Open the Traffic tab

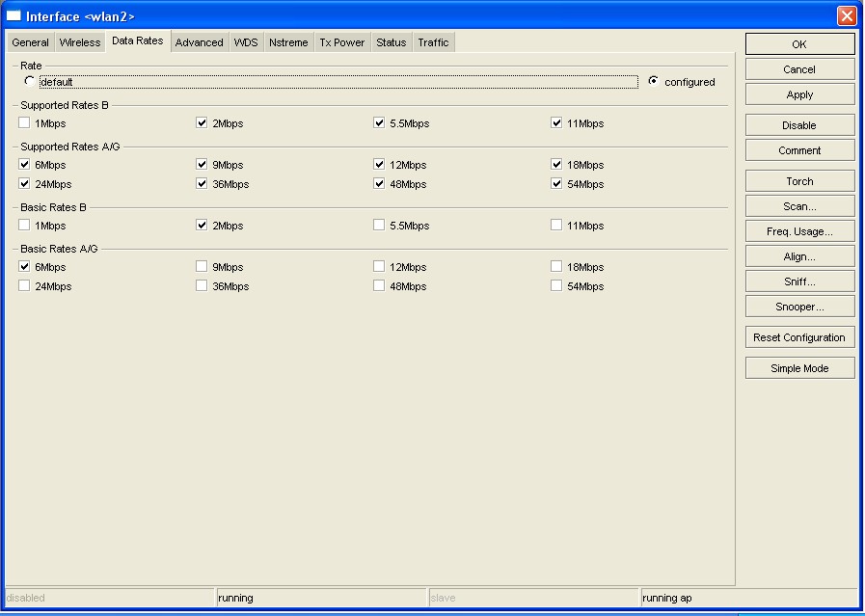pos(434,42)
